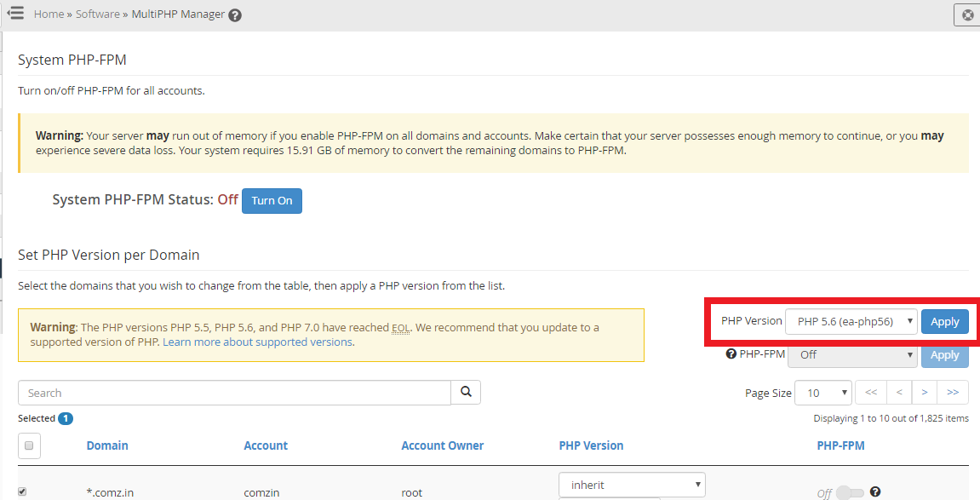Open the Page Size dropdown
Viewport: 980px width, 500px height.
tap(822, 393)
